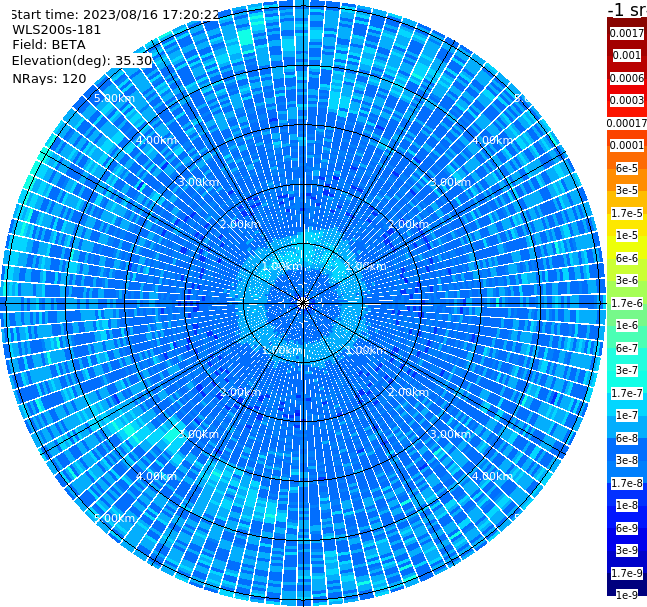This screenshot has width=647, height=607.
Task: Select the 6e-9 colorbar tick label
Action: pos(627,528)
